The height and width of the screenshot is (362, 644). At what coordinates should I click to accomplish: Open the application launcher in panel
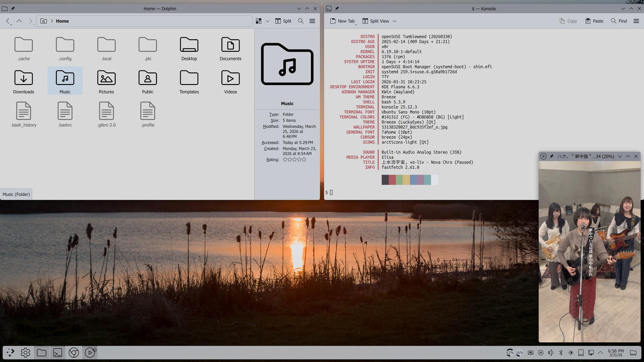10,353
